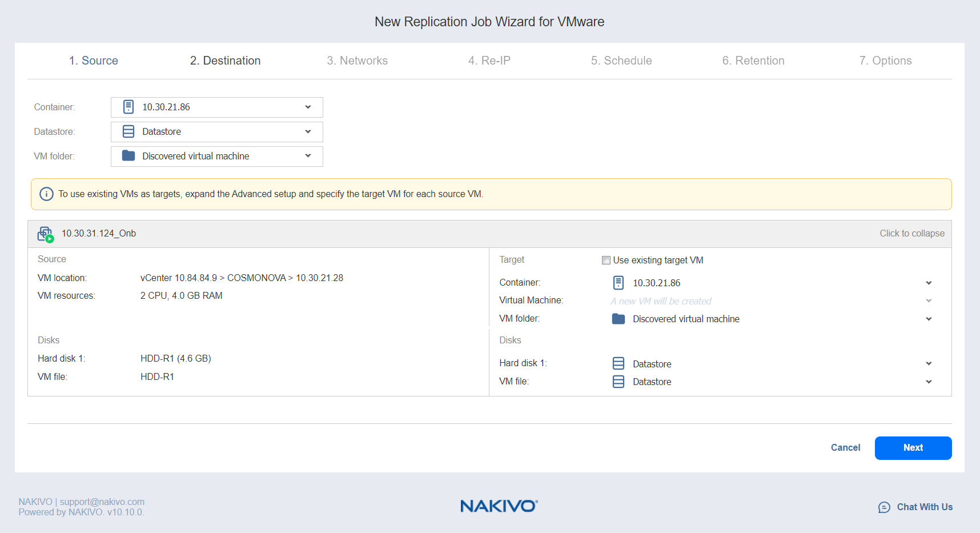The image size is (980, 533).
Task: Open the support@nakivo.com email link
Action: [x=102, y=502]
